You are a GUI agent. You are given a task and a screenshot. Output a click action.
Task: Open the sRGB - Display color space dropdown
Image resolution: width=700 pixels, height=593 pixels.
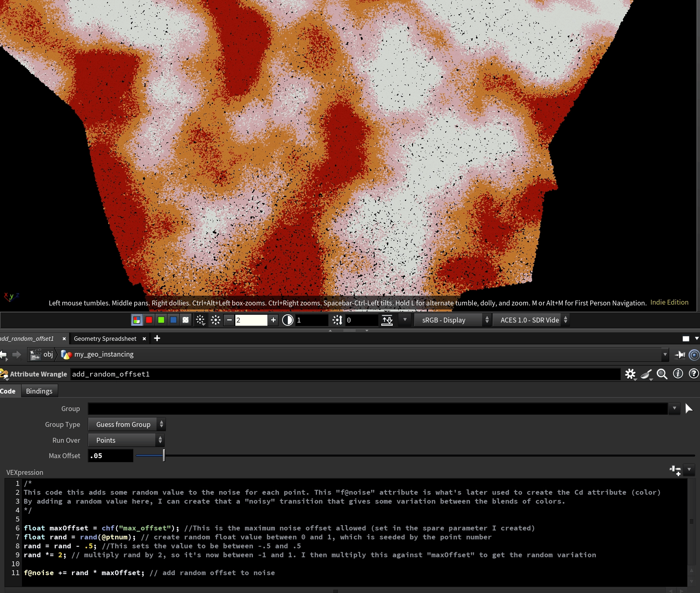click(x=452, y=320)
